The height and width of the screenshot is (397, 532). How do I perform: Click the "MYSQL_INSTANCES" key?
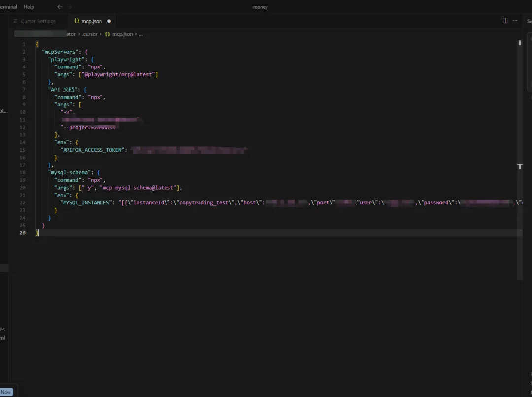click(x=86, y=202)
